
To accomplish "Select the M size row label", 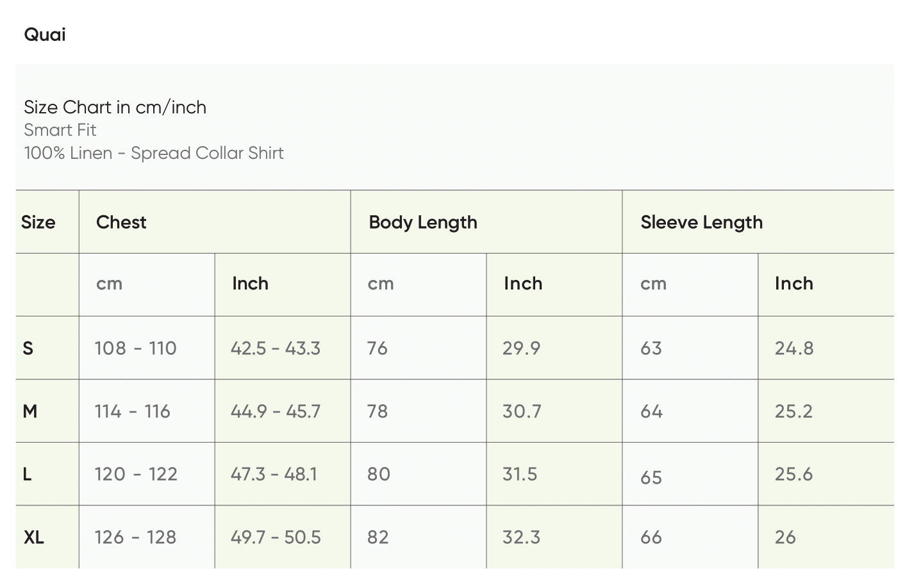I will (x=30, y=411).
